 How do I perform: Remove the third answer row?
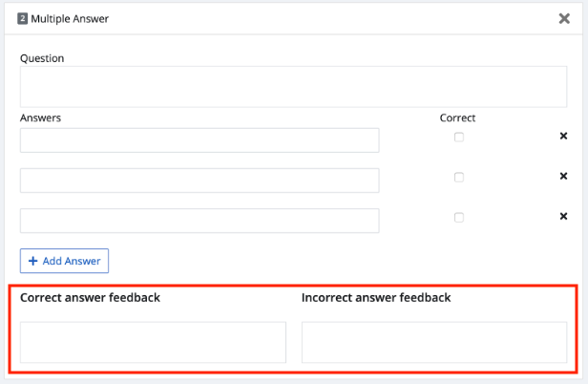tap(563, 216)
